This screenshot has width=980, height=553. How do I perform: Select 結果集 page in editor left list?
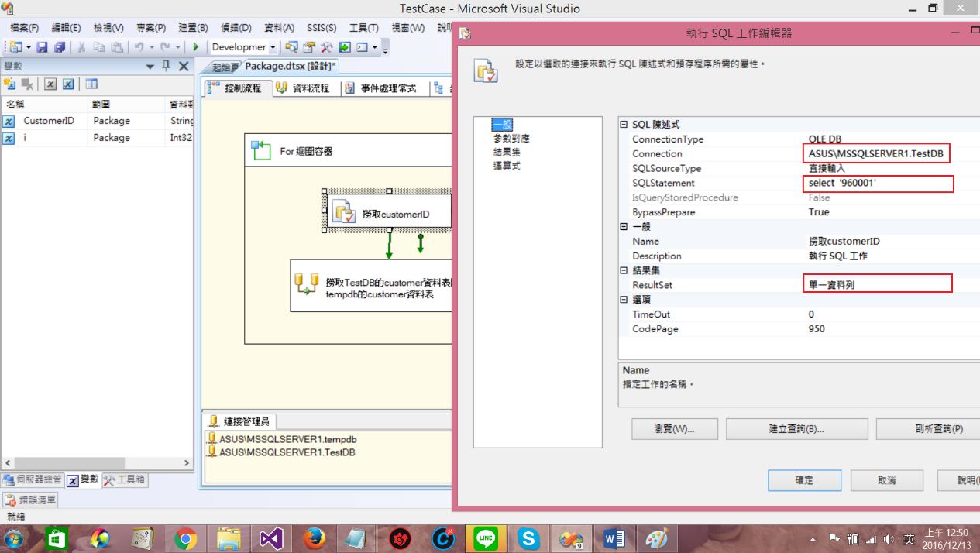click(x=507, y=153)
